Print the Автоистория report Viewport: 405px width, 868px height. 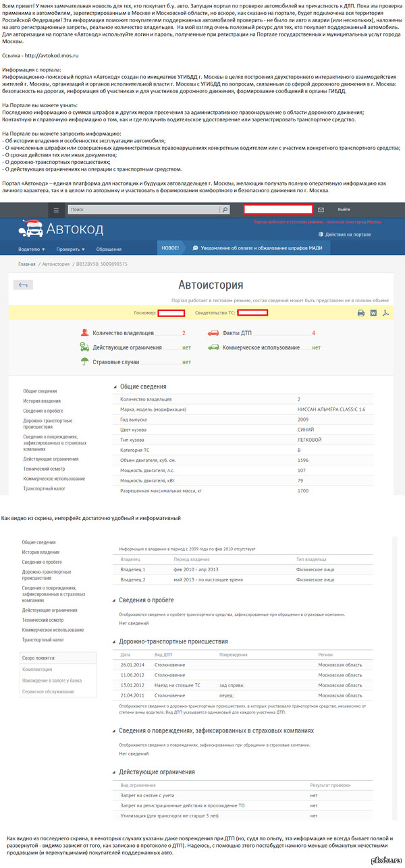pyautogui.click(x=360, y=312)
